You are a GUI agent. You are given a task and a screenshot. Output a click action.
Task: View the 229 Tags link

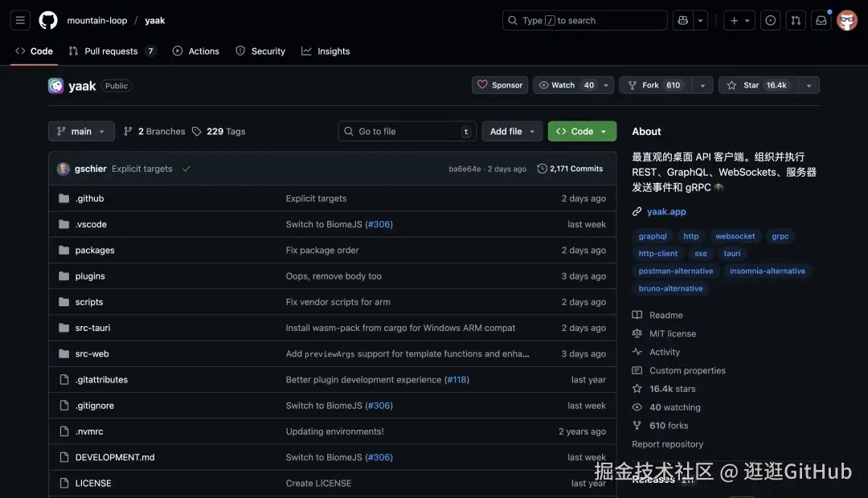coord(219,131)
